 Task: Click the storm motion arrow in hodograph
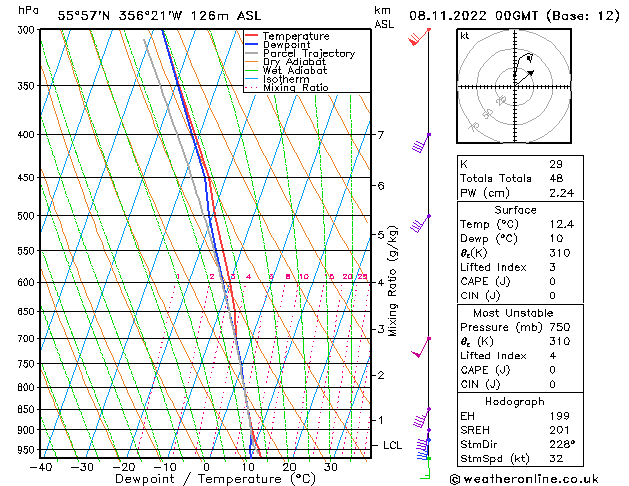(x=525, y=78)
